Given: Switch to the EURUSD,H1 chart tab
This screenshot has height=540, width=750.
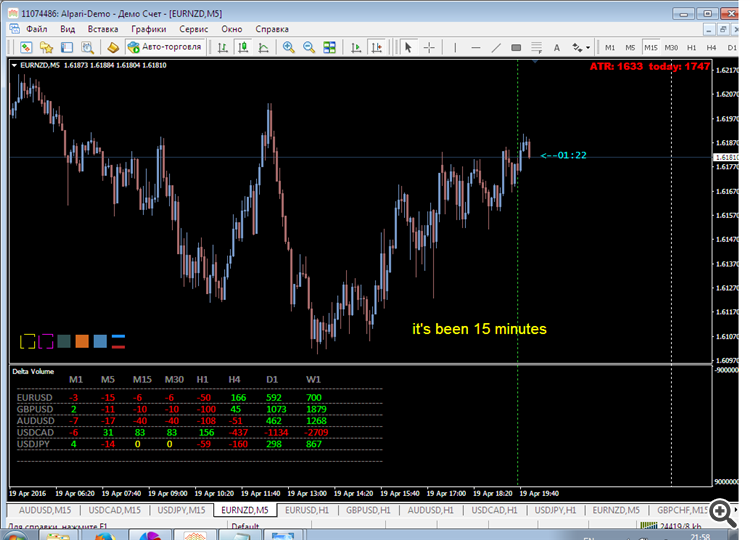Looking at the screenshot, I should tap(307, 510).
